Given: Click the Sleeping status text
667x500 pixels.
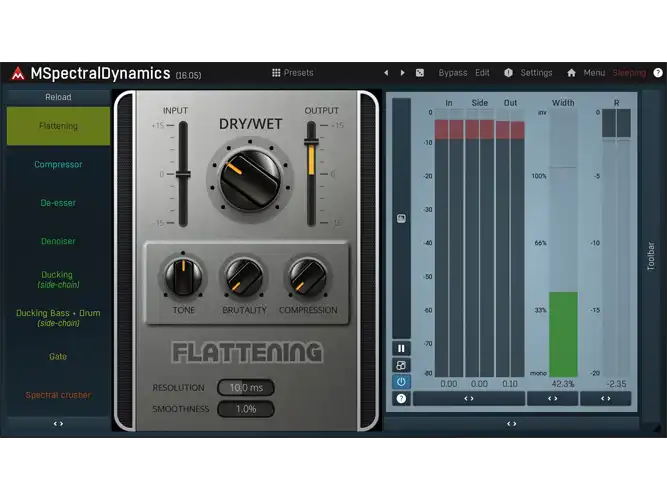Looking at the screenshot, I should 629,73.
